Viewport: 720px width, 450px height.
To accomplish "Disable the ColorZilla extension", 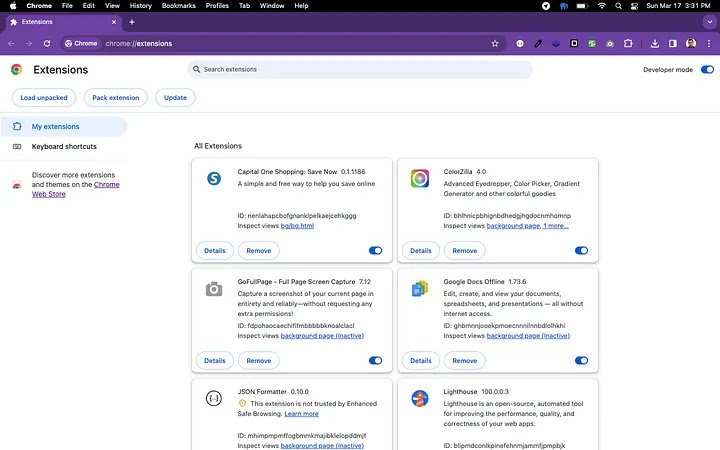I will click(581, 250).
